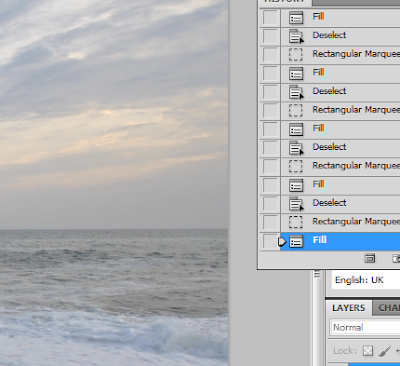The width and height of the screenshot is (400, 366).
Task: Select the Deselect state directly below the topmost Fill
Action: (340, 36)
